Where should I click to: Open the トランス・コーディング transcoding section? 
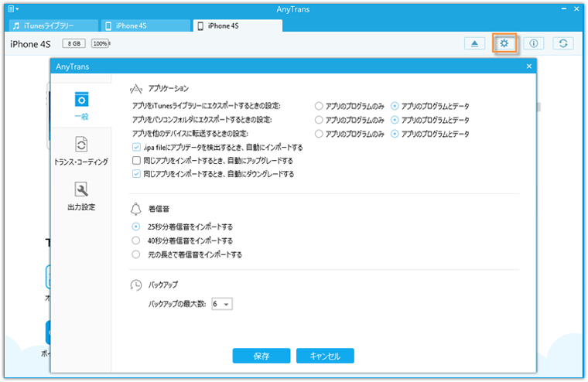point(81,151)
